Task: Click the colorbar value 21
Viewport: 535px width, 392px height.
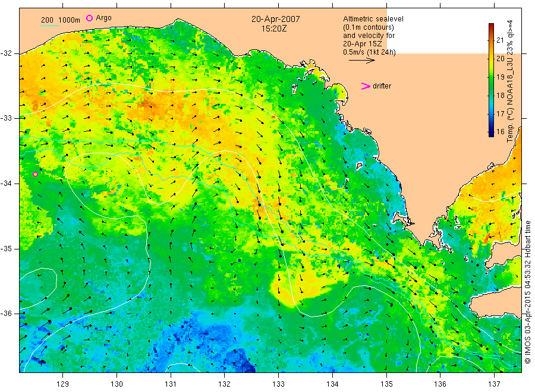Action: pyautogui.click(x=500, y=40)
